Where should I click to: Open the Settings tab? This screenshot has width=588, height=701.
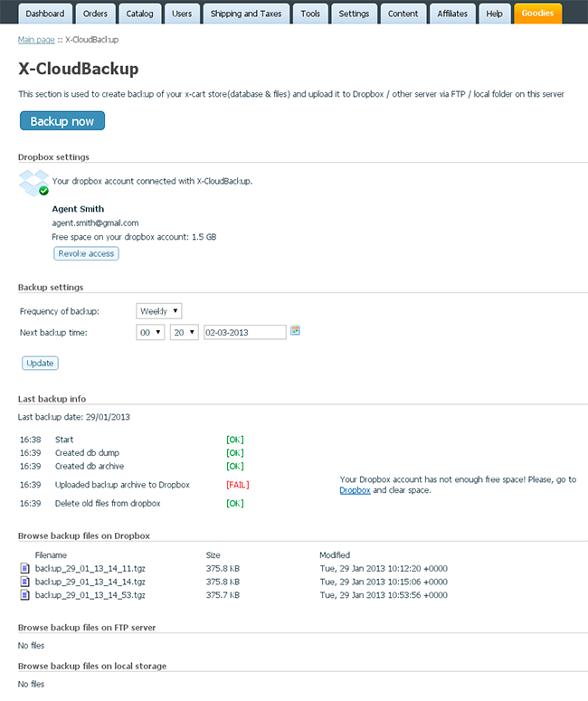click(354, 14)
